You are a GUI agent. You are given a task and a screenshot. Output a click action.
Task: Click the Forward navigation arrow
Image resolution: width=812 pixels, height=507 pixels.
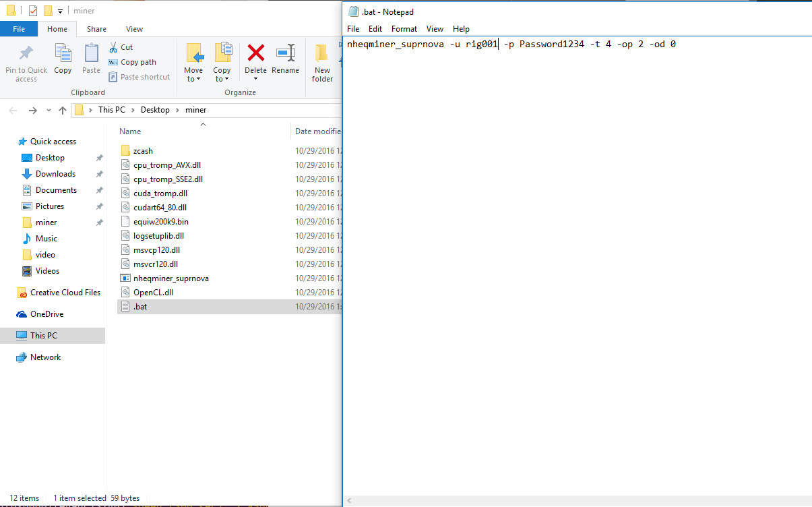32,110
